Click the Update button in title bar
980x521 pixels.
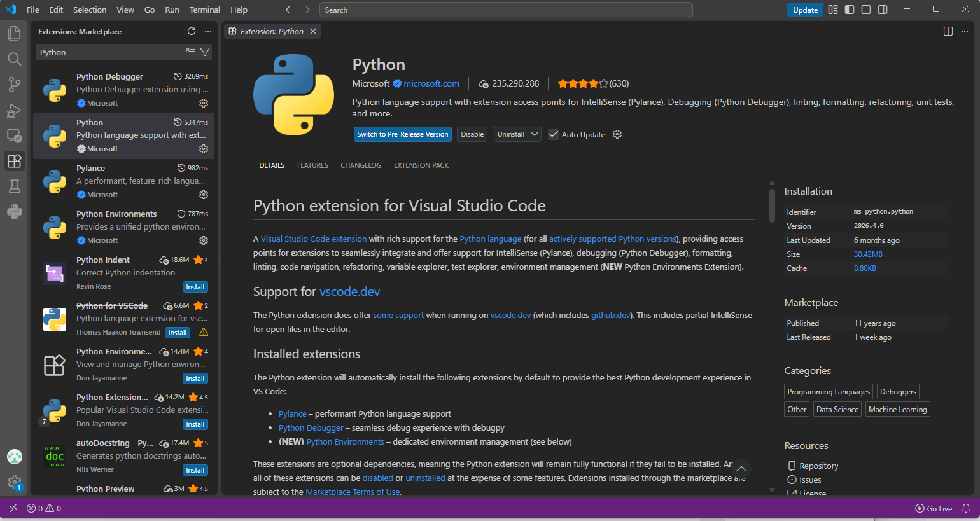pos(805,10)
